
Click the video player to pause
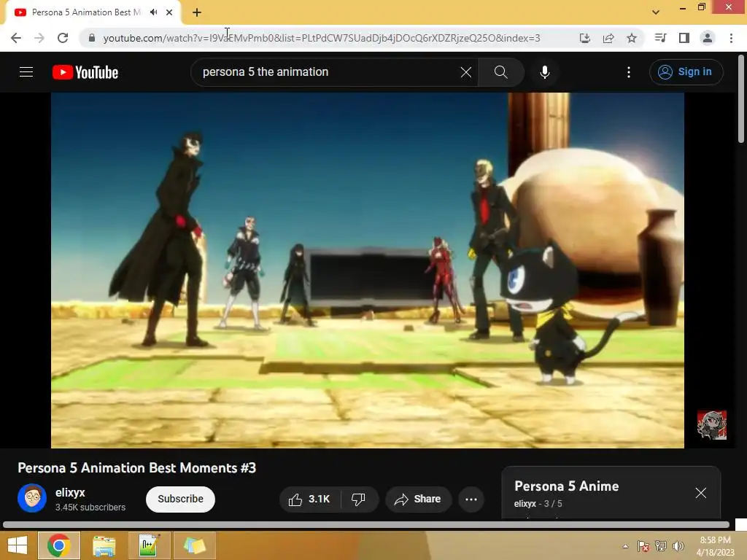[368, 270]
